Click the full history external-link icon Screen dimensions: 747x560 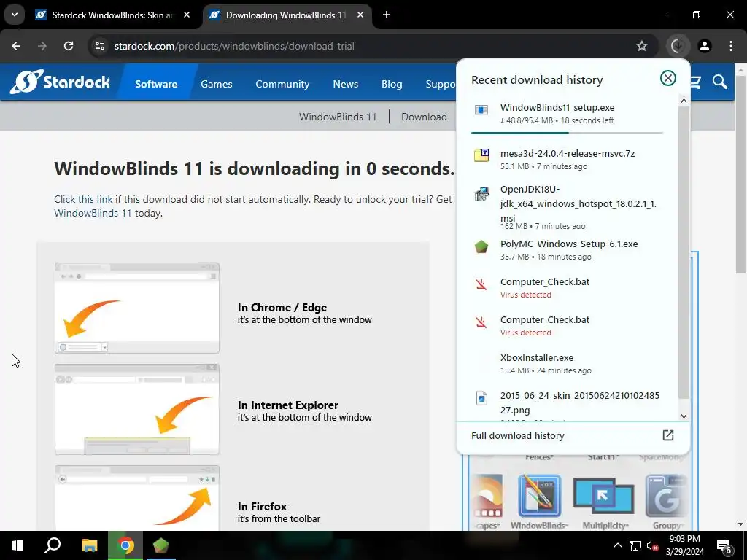pos(668,435)
